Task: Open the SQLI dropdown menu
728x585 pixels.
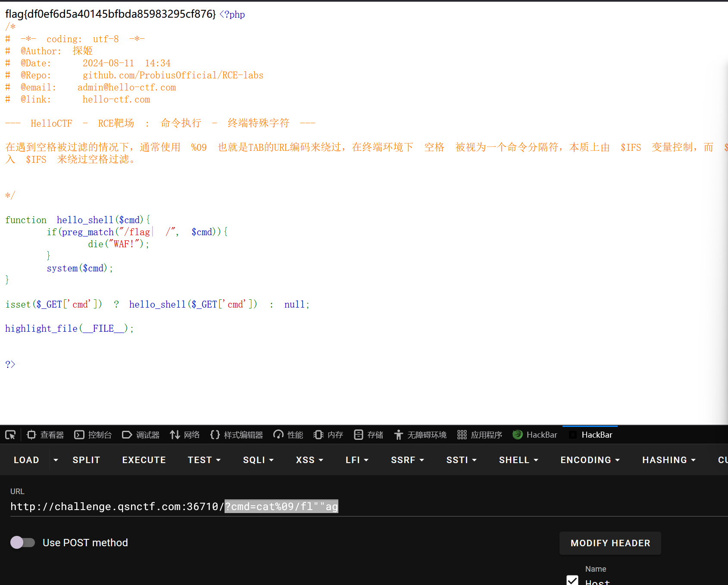Action: (x=258, y=460)
